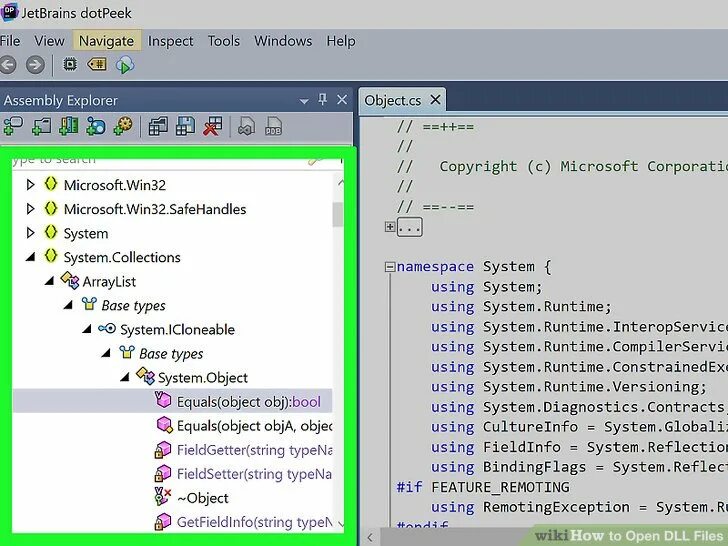Viewport: 728px width, 546px height.
Task: Open the Inspect menu
Action: pos(170,41)
